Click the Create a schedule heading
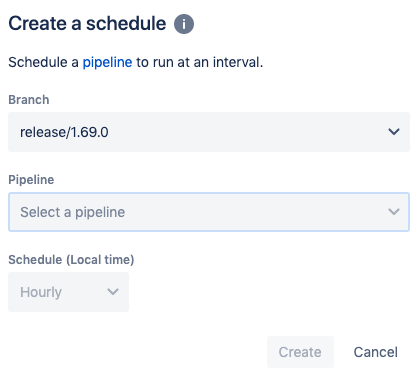 pos(87,24)
